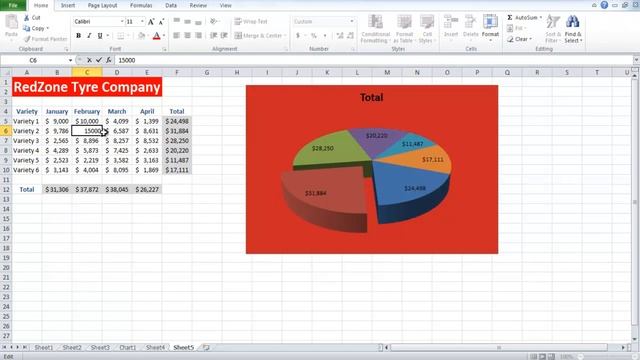Switch to the Page Layout tab

coord(102,5)
